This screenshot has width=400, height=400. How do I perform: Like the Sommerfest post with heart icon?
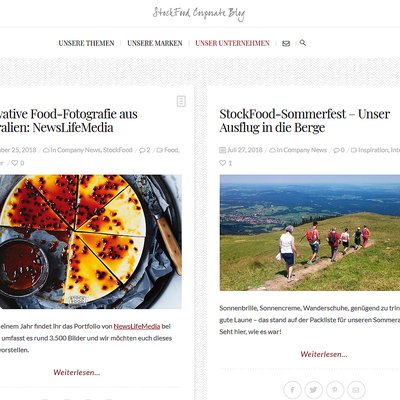pyautogui.click(x=223, y=163)
